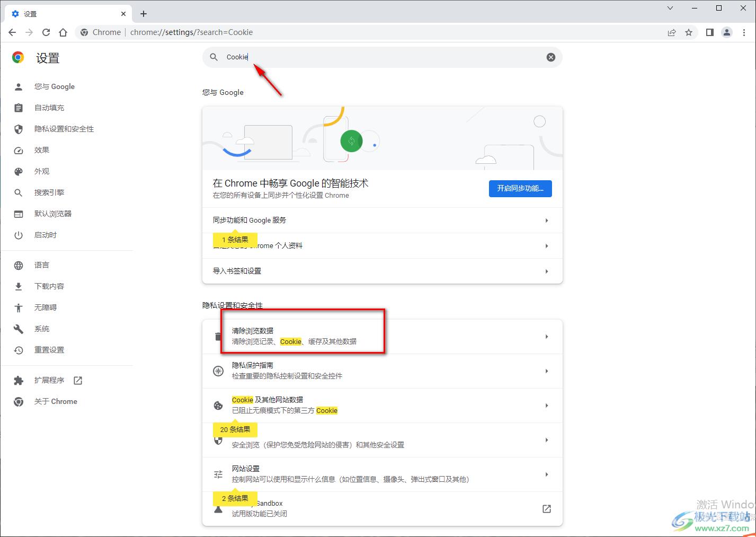Toggle the side panel icon

710,32
